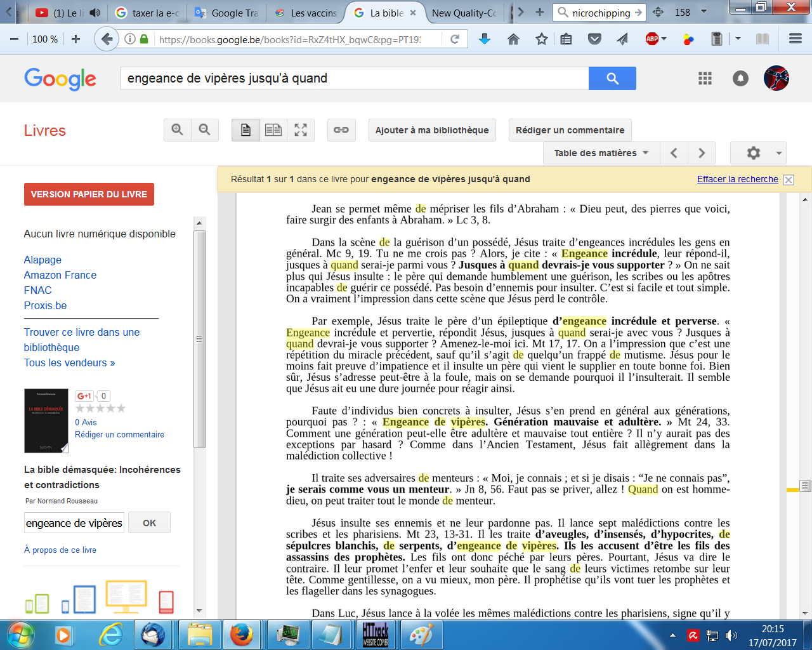Open Table des matières dropdown
Viewport: 812px width, 650px height.
click(601, 153)
